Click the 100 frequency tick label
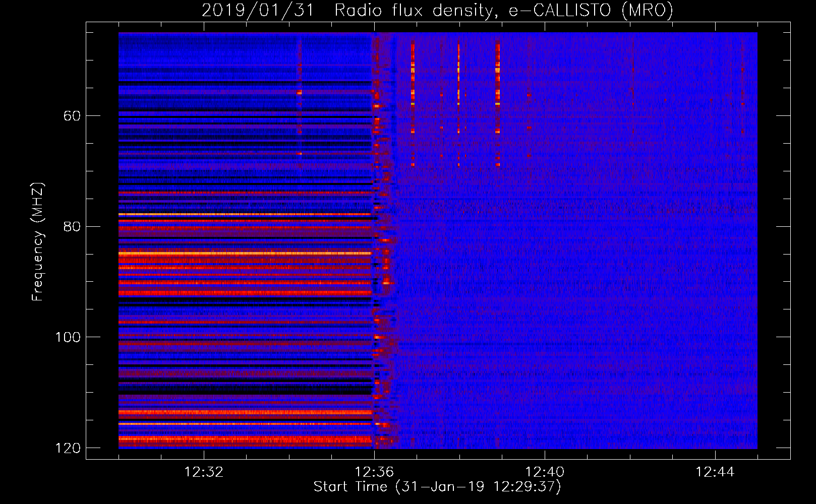This screenshot has height=504, width=816. tap(68, 337)
